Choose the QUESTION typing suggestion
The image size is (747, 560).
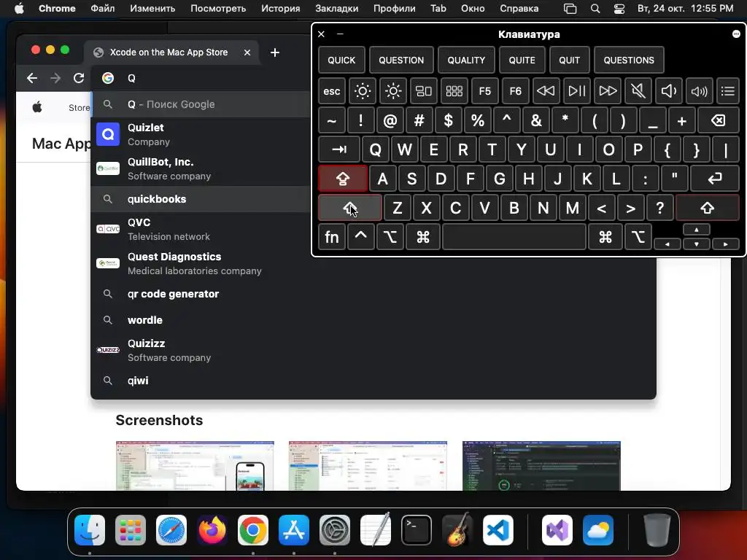(x=401, y=60)
